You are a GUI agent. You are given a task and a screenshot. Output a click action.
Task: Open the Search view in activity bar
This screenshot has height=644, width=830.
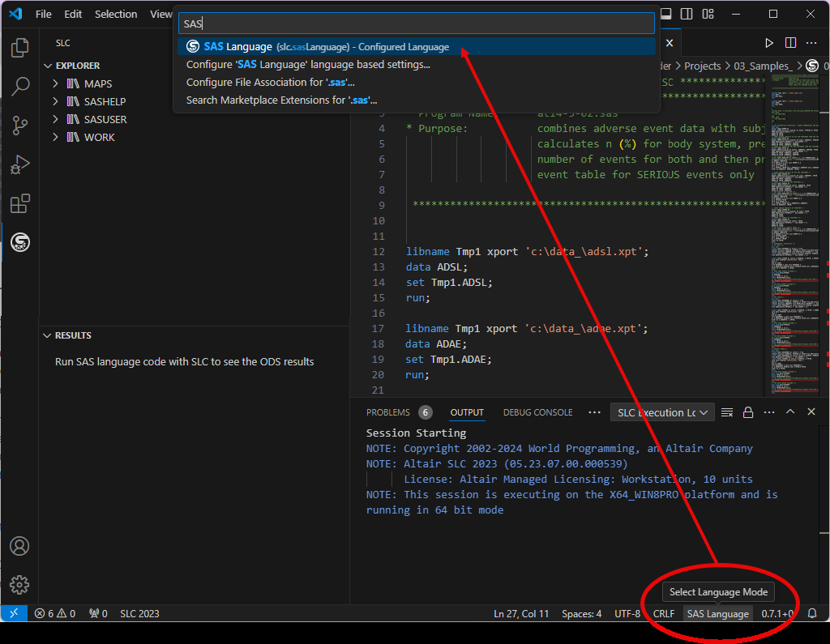click(19, 86)
